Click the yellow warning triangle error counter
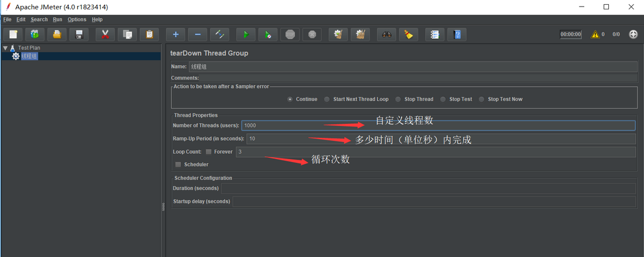644x257 pixels. coord(595,35)
